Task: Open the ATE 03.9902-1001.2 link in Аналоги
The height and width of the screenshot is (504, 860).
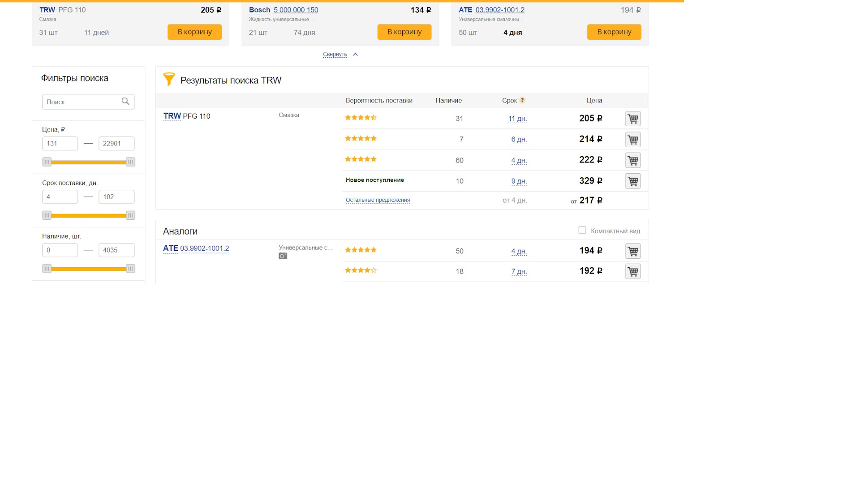Action: coord(204,248)
